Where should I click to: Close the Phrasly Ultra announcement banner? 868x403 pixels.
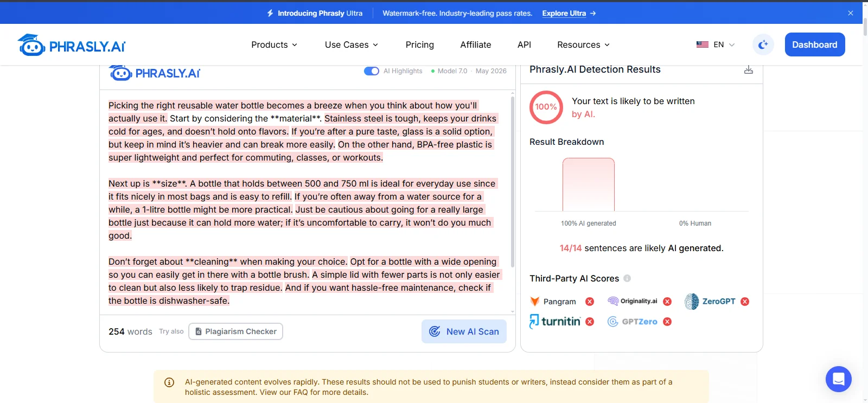coord(851,13)
